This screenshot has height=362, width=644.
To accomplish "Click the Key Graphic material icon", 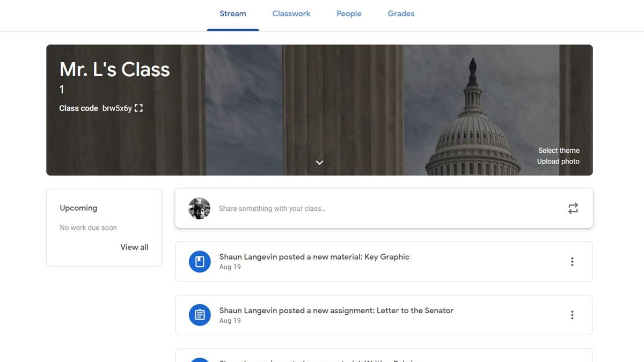I will point(199,261).
